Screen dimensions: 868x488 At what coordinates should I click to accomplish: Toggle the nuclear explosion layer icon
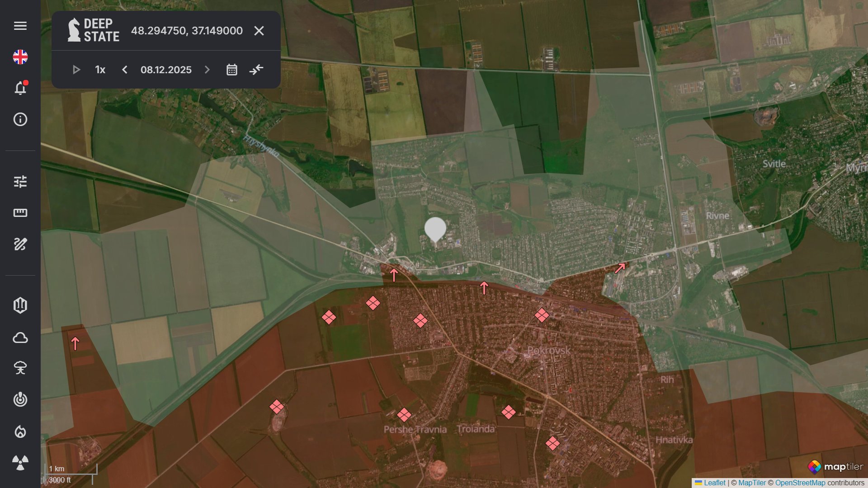coord(20,368)
